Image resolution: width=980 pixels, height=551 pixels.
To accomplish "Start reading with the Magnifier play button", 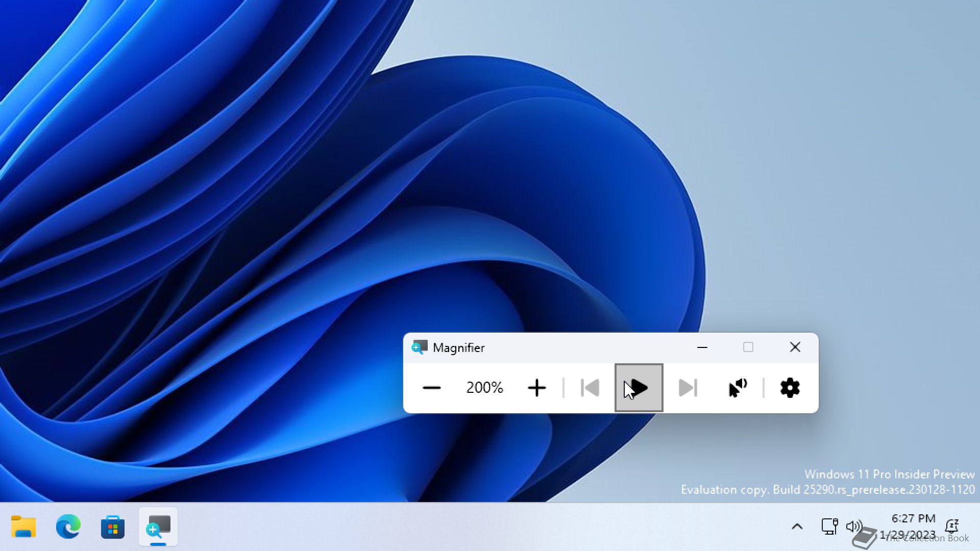I will click(639, 388).
